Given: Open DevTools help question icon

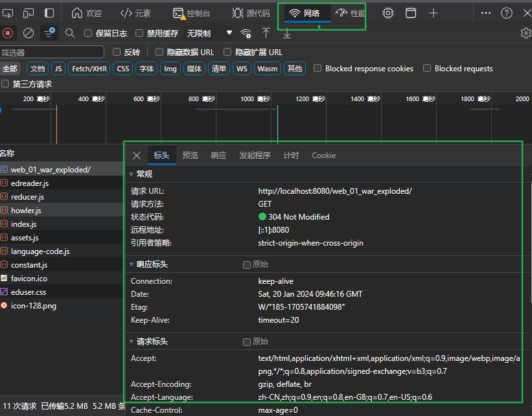Looking at the screenshot, I should (507, 13).
